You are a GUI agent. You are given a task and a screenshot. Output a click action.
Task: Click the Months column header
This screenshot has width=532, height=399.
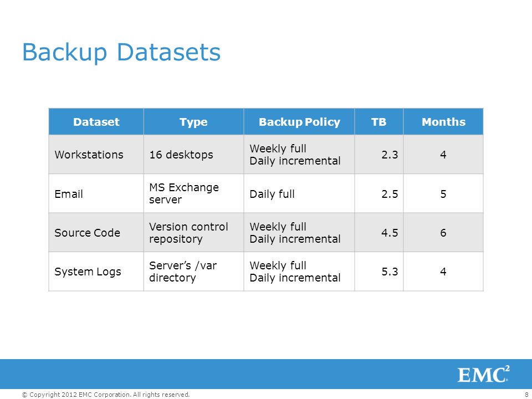pos(443,122)
